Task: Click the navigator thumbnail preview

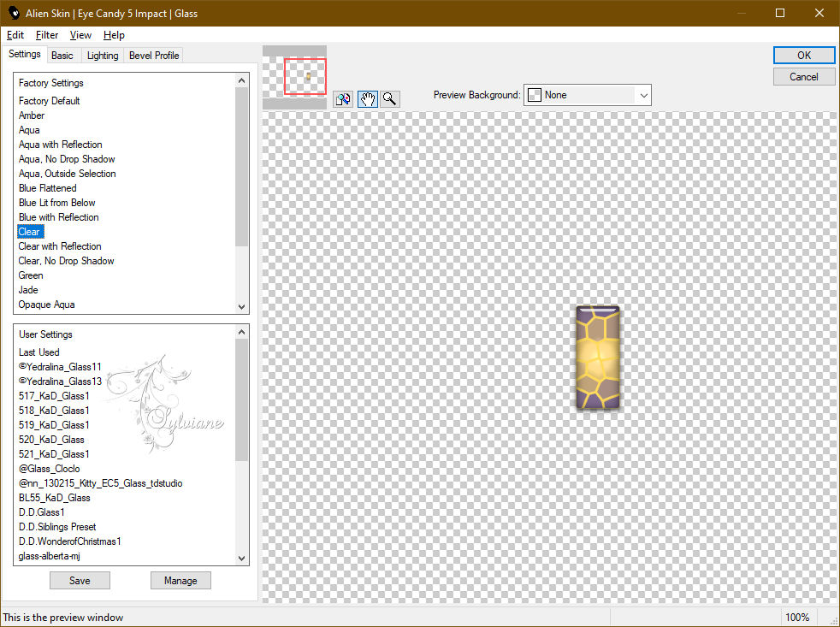Action: pos(294,77)
